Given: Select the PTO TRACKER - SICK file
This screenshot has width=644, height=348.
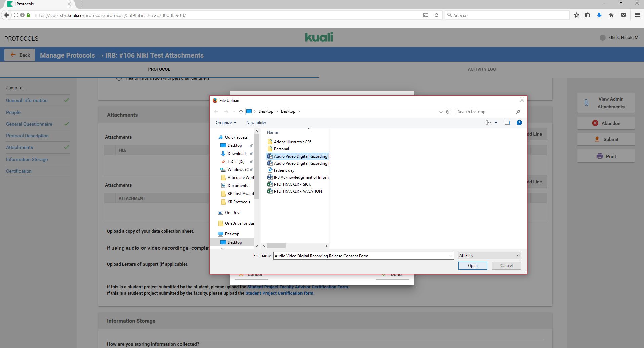Looking at the screenshot, I should click(292, 184).
